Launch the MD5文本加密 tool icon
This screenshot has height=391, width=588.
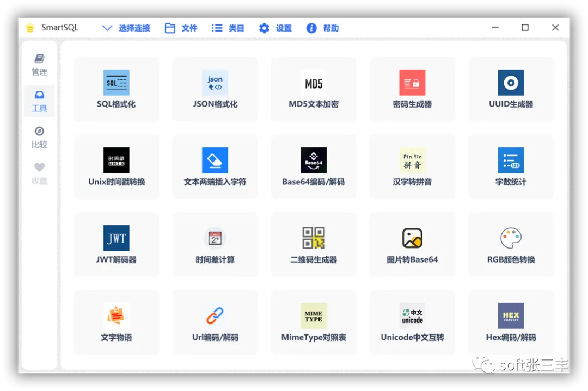click(314, 83)
